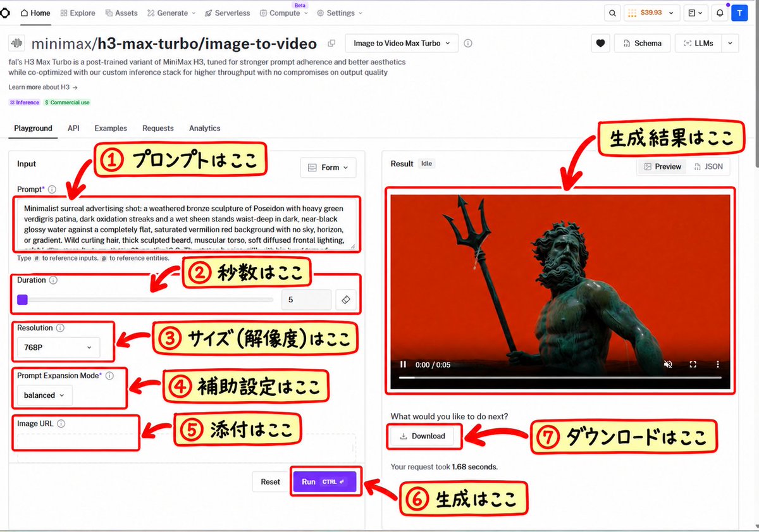759x532 pixels.
Task: Reset the duration value with the eraser icon
Action: coord(346,300)
